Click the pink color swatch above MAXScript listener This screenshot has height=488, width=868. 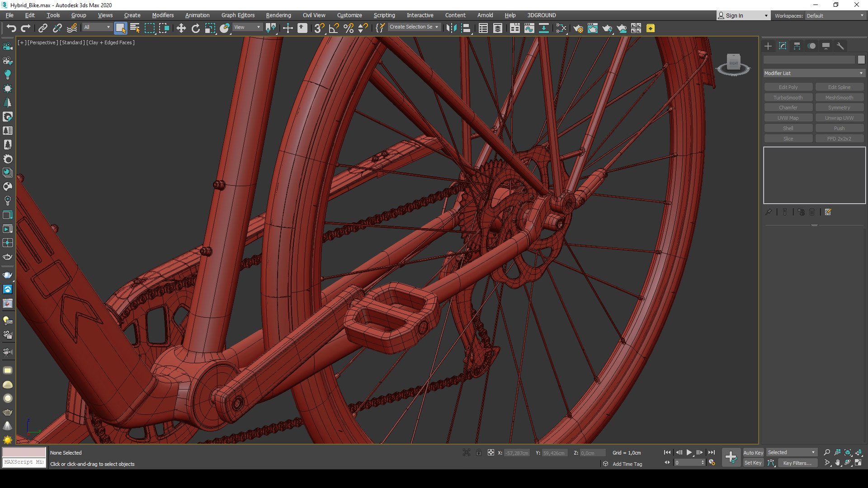(24, 452)
